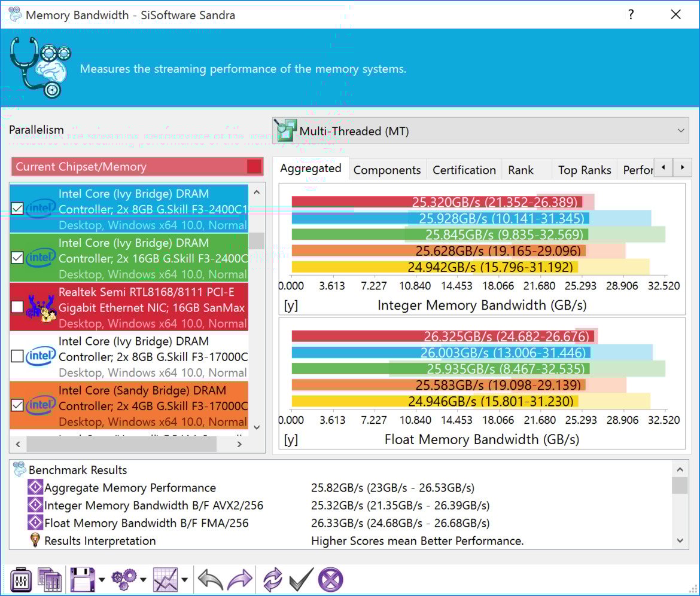The height and width of the screenshot is (596, 700).
Task: Click the tab strip left scroll arrow
Action: 664,168
